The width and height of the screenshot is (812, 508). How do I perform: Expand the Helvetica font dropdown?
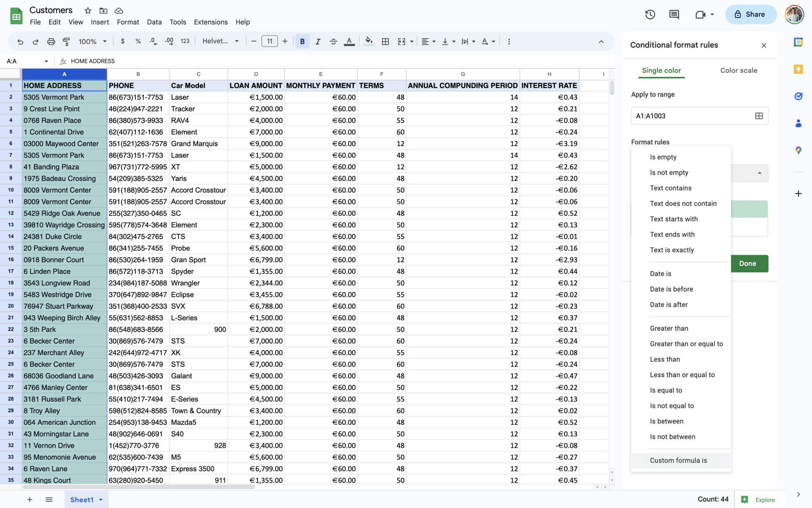point(220,41)
